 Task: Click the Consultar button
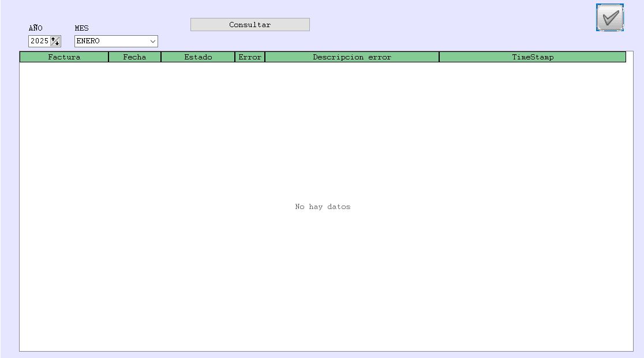pos(250,25)
